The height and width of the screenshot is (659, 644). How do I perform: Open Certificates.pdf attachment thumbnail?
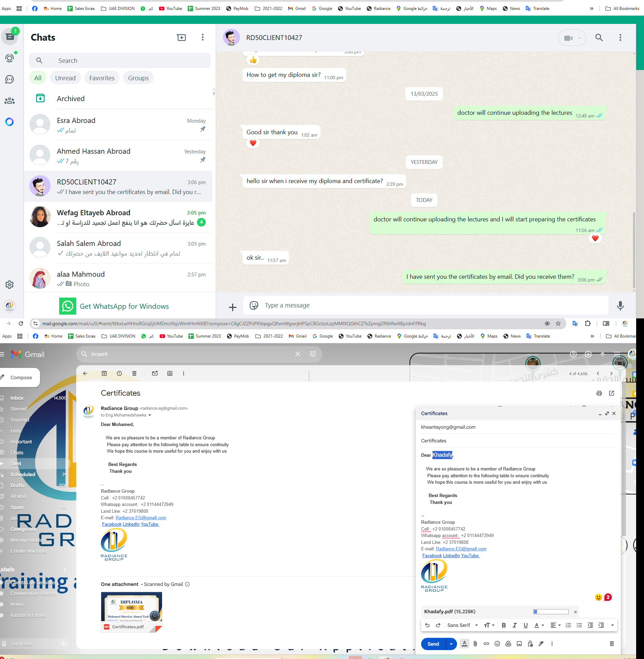(x=132, y=612)
